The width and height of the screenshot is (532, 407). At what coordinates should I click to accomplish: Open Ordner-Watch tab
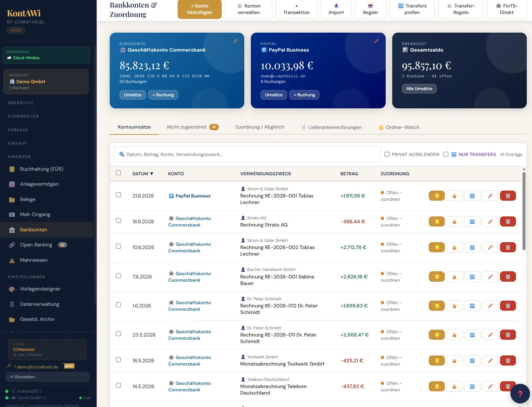pyautogui.click(x=399, y=127)
